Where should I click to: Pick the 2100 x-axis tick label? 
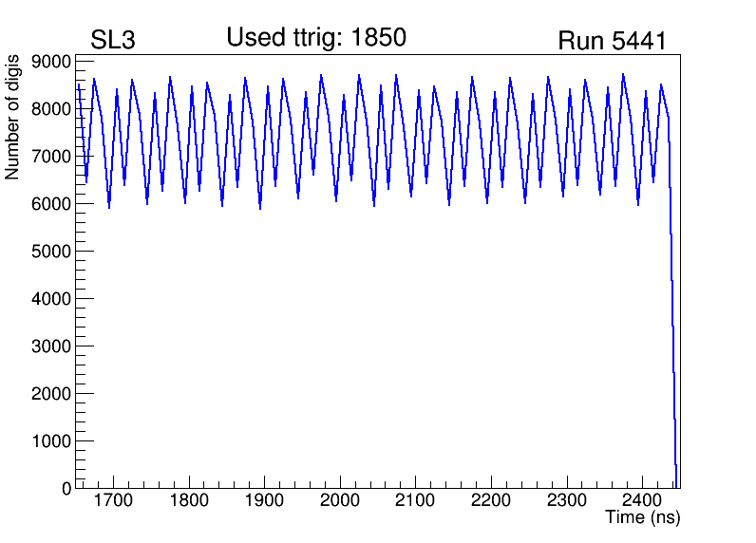coord(415,501)
